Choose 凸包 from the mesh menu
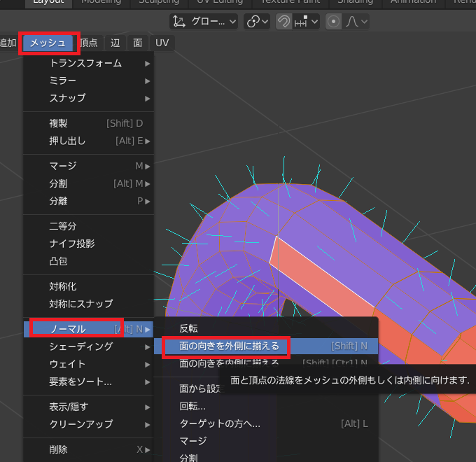Viewport: 476px width, 462px height. [89, 261]
